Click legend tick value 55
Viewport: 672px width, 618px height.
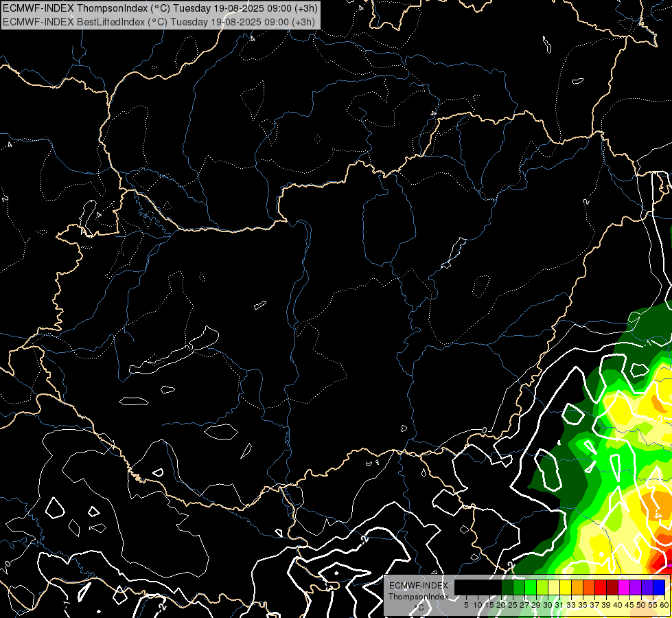pyautogui.click(x=653, y=605)
